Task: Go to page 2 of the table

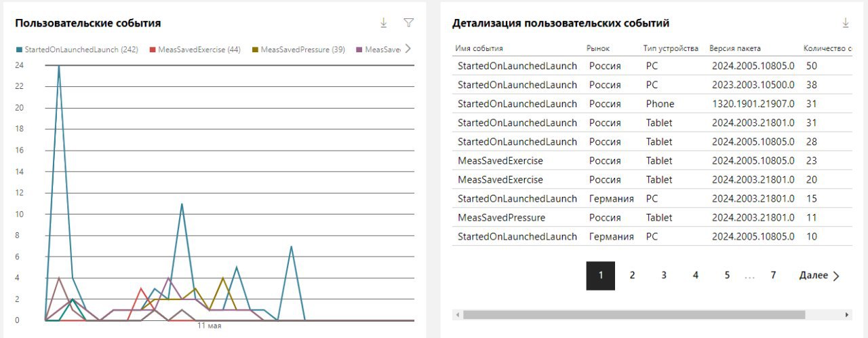Action: 632,276
